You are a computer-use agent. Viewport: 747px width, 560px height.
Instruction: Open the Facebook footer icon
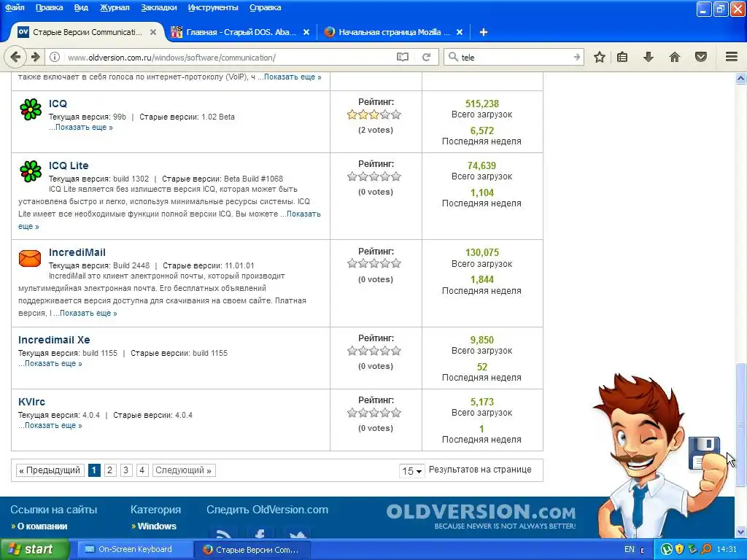click(260, 533)
